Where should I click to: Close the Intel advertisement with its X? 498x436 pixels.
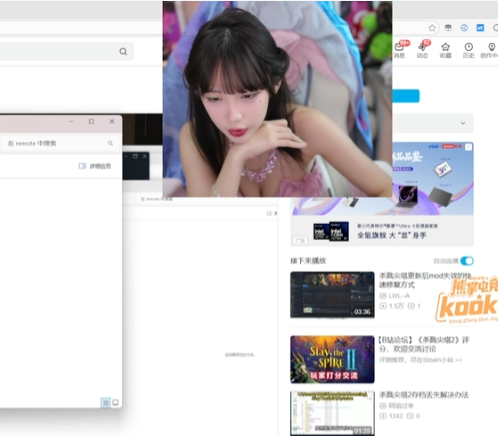tap(468, 147)
